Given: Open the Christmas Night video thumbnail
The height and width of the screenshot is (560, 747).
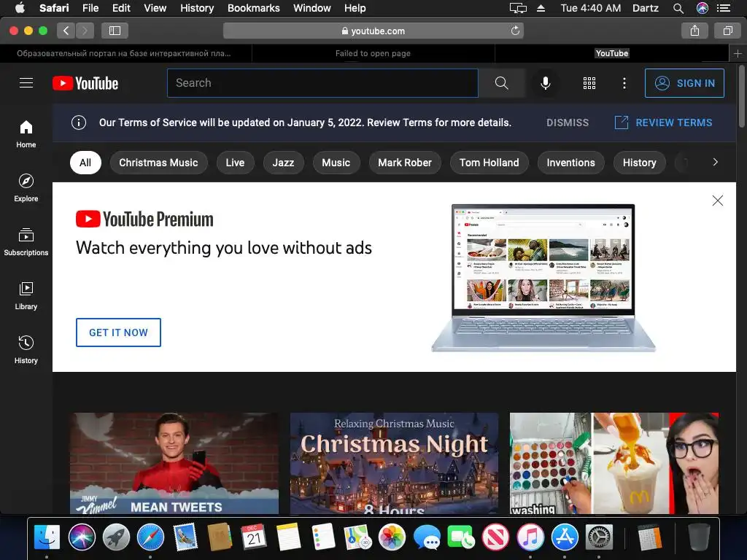Looking at the screenshot, I should click(394, 463).
